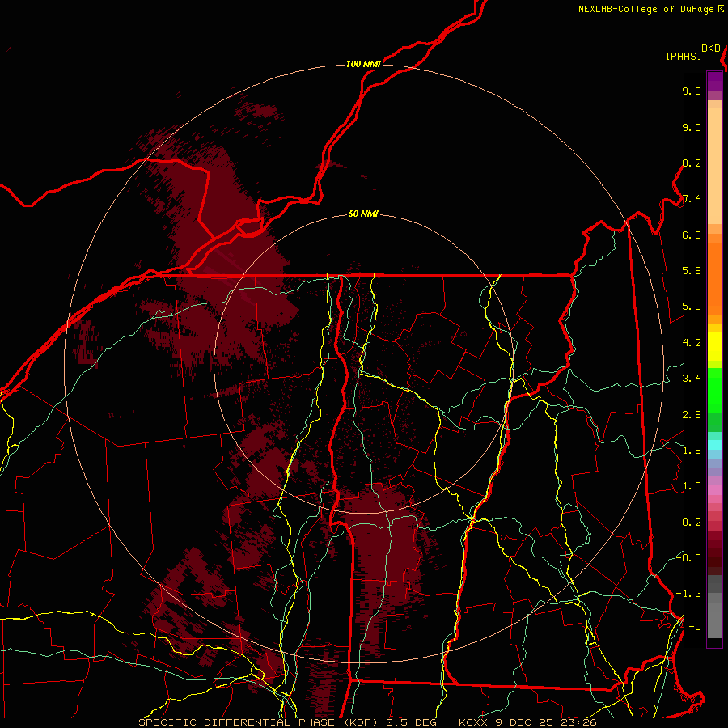Select the 4.2 value on the color scale
This screenshot has height=728, width=728.
pos(692,343)
